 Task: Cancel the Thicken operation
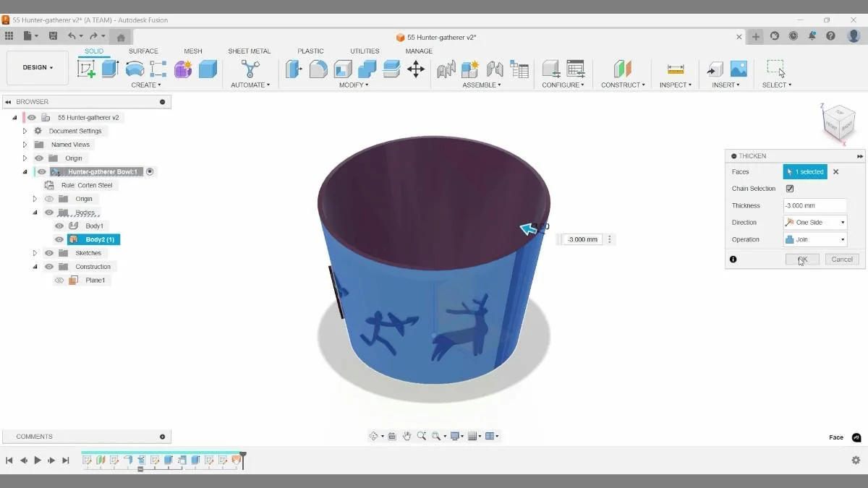coord(841,259)
